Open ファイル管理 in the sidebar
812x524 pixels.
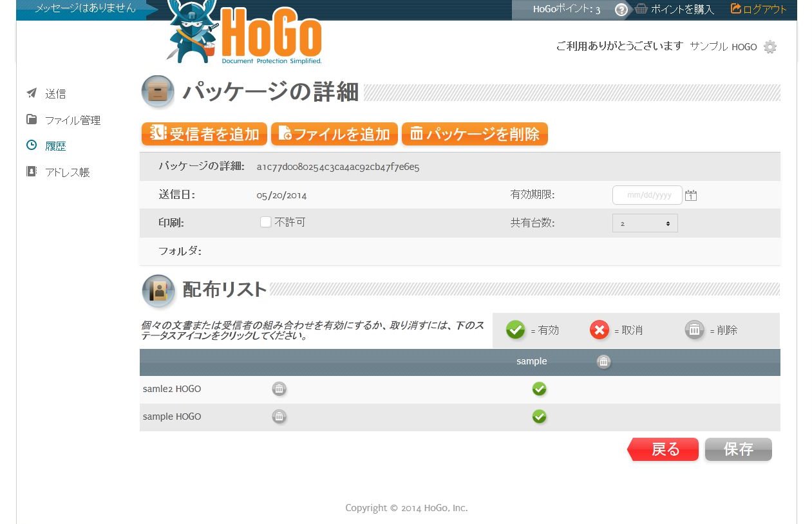pyautogui.click(x=71, y=120)
